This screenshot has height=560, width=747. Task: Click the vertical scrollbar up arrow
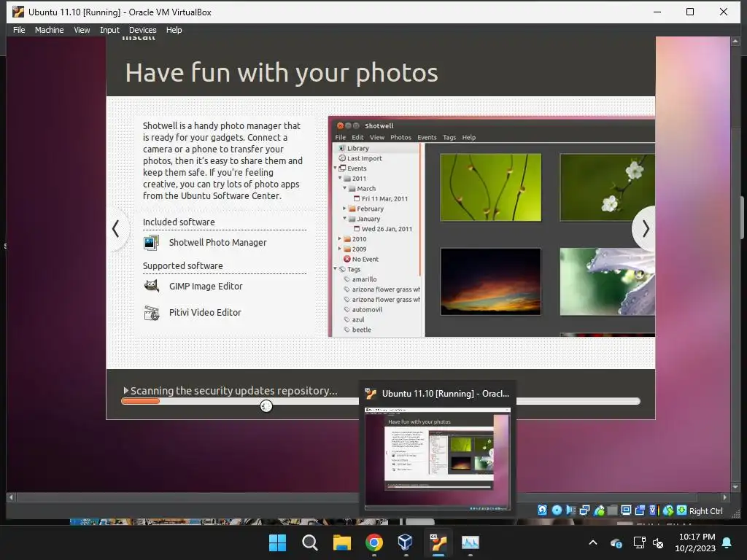[x=735, y=42]
